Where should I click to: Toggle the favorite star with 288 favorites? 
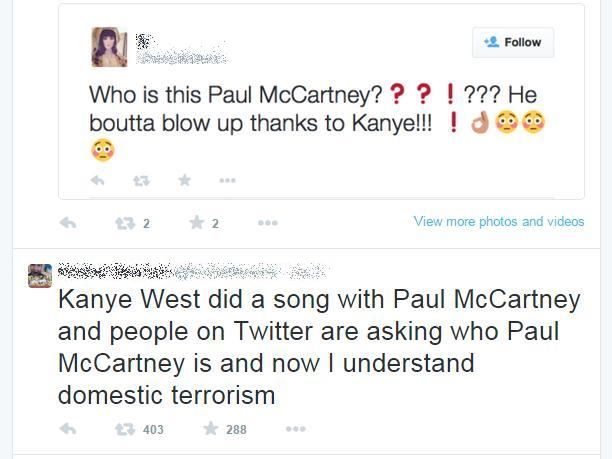211,429
